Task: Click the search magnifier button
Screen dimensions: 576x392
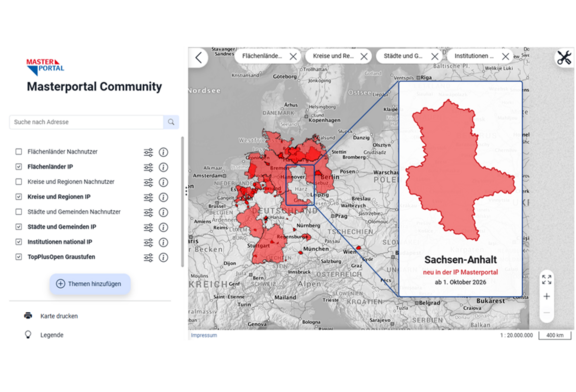Action: point(171,122)
